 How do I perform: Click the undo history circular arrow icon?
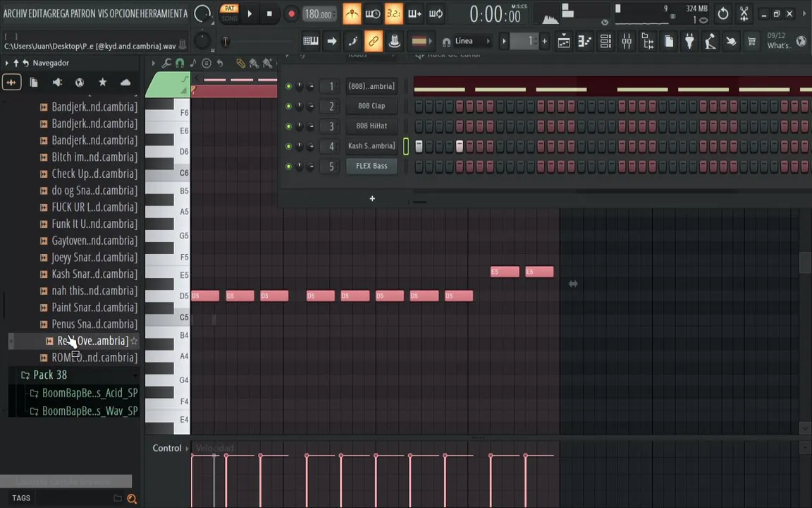723,14
